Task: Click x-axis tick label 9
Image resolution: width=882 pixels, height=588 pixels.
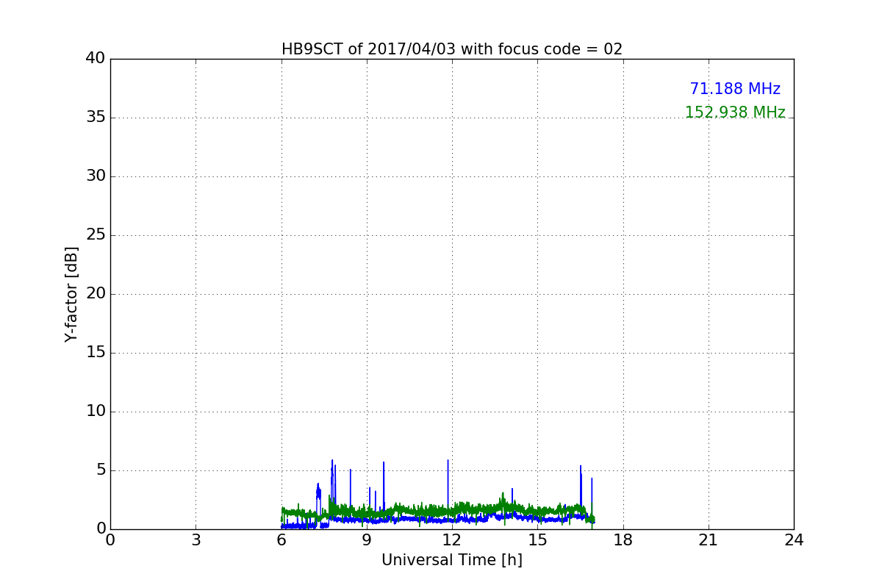Action: pos(367,540)
